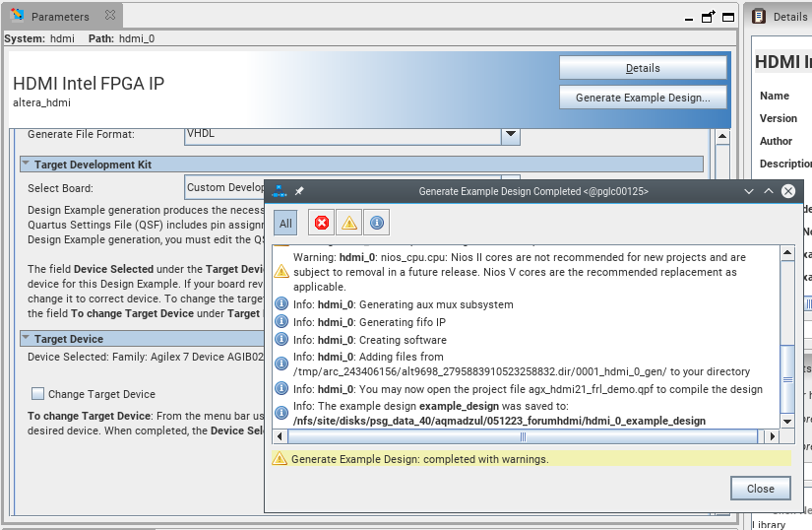Detach the Parameters panel into separate window
This screenshot has width=812, height=530.
pos(709,17)
